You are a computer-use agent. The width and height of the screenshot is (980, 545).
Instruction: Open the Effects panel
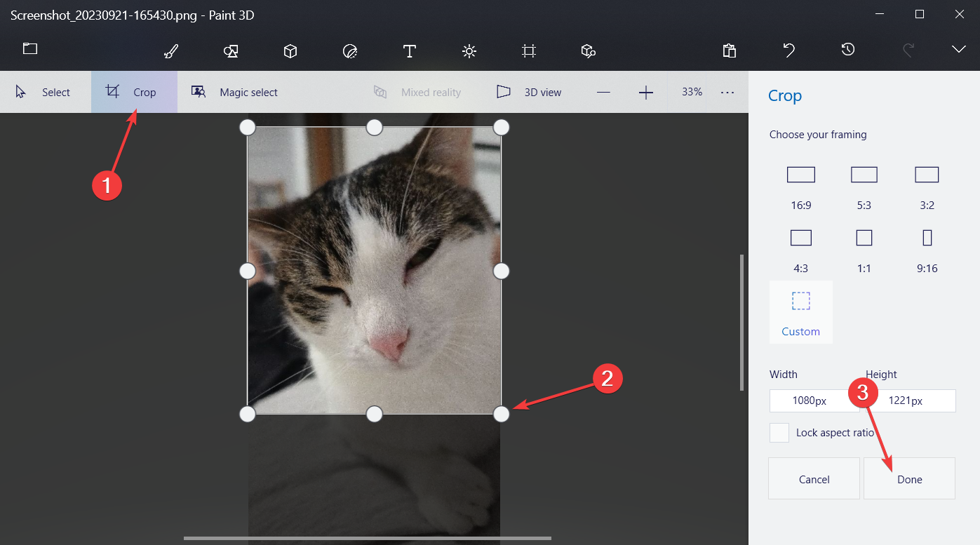(469, 51)
